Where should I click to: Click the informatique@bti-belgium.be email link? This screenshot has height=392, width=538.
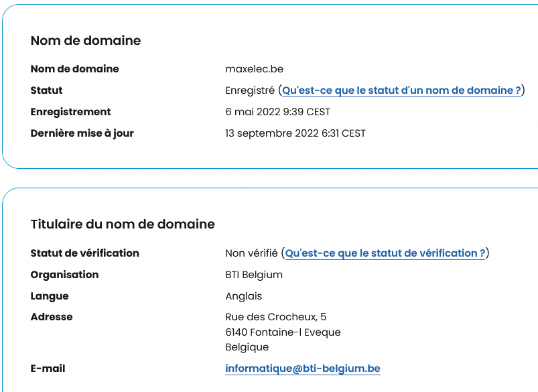303,369
